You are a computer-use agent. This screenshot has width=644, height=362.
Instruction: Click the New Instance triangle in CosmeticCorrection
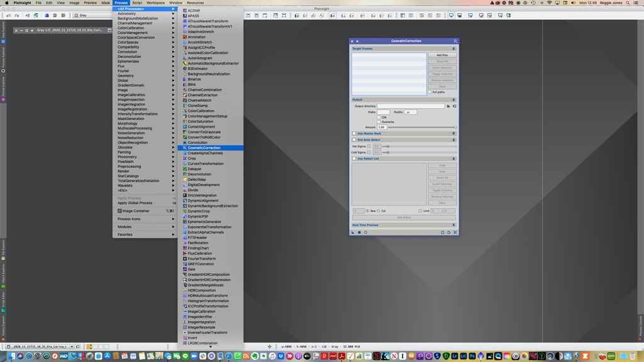[353, 233]
